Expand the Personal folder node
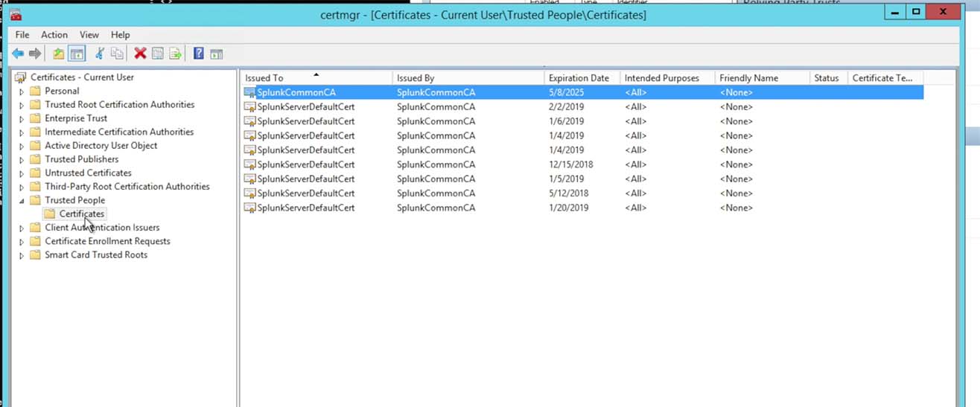This screenshot has height=407, width=980. point(22,92)
